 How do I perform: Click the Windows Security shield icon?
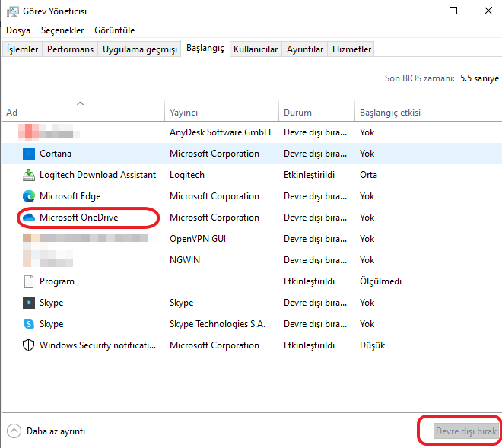point(29,345)
